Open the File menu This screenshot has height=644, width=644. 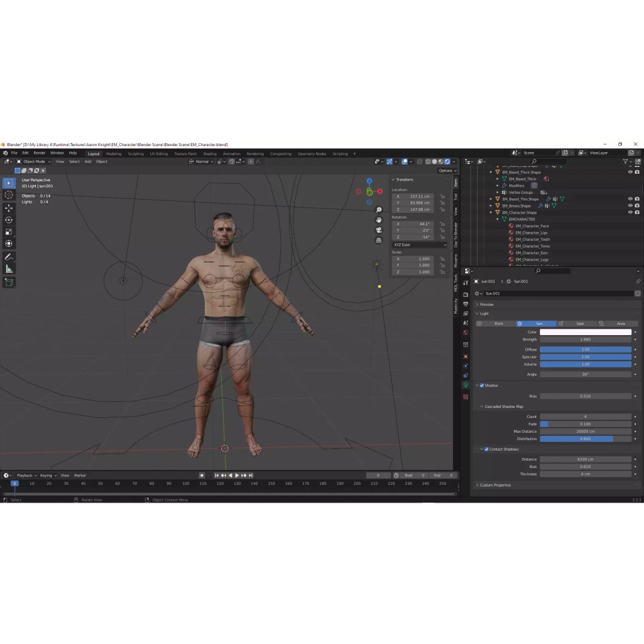[14, 153]
